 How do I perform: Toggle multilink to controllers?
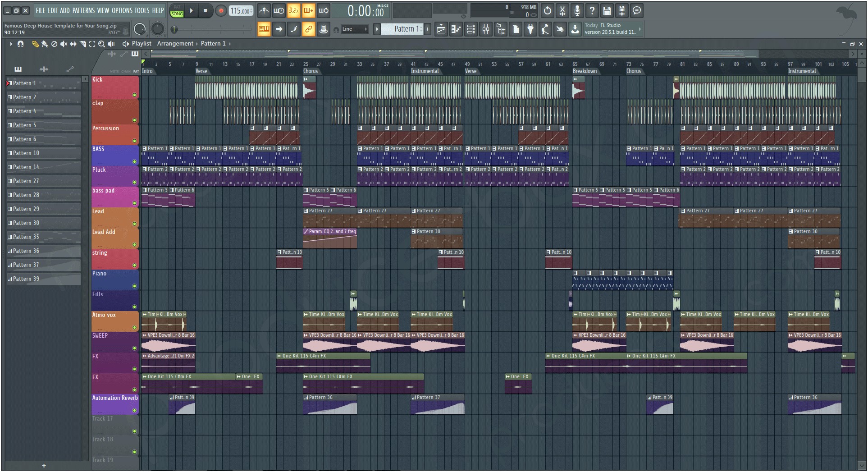(x=309, y=29)
